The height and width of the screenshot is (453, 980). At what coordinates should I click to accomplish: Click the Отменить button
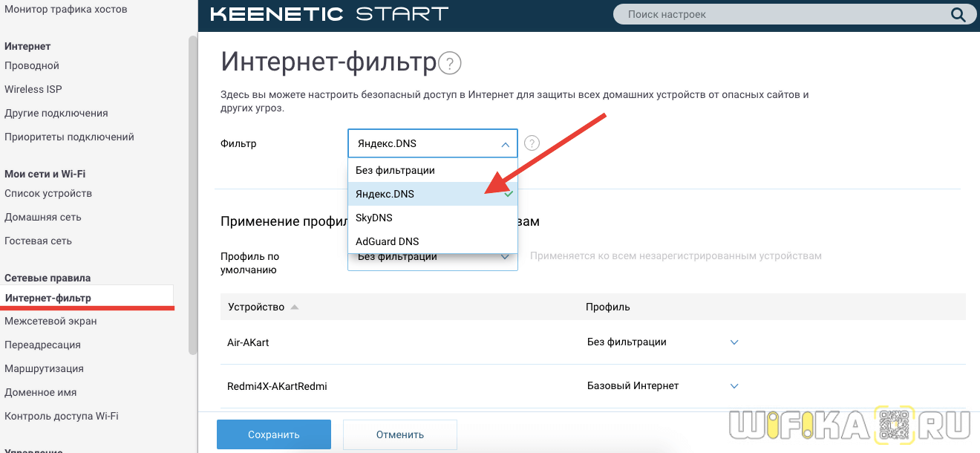tap(399, 434)
